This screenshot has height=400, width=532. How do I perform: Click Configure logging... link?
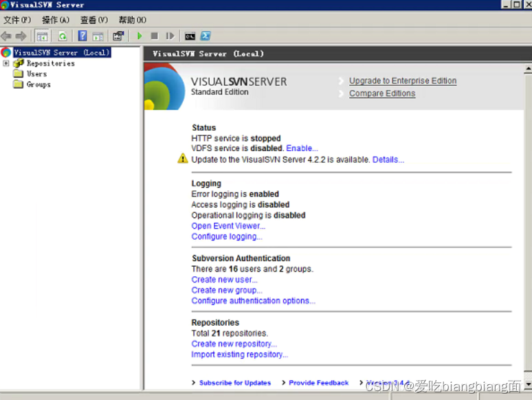tap(227, 236)
